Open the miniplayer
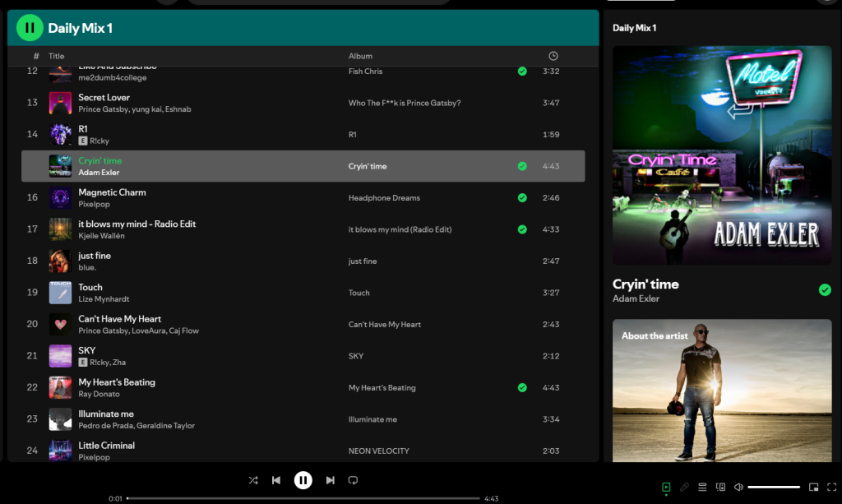 [x=813, y=487]
